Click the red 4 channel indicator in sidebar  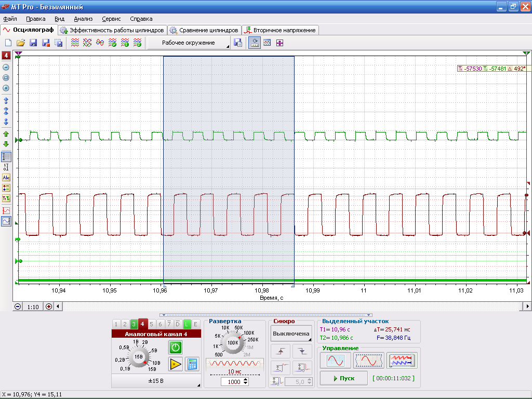[6, 55]
